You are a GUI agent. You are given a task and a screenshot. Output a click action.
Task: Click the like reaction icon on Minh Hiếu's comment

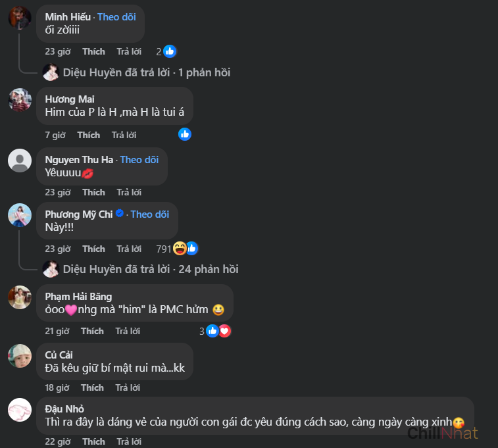click(x=170, y=51)
